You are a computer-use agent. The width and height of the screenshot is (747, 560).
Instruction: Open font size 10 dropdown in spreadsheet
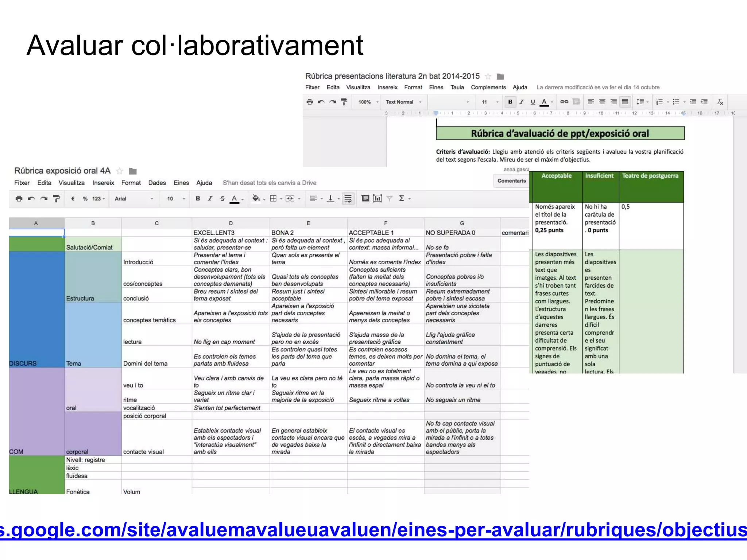pyautogui.click(x=176, y=199)
